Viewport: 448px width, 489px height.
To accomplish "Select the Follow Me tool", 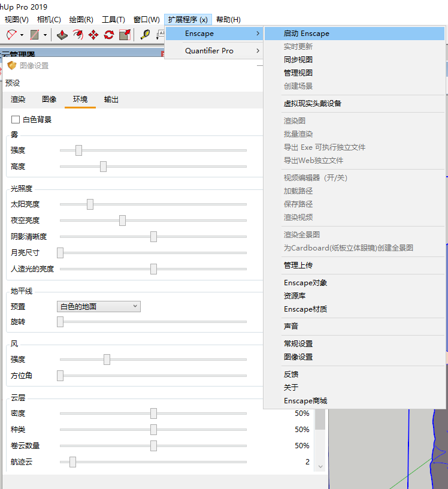I will [x=78, y=35].
